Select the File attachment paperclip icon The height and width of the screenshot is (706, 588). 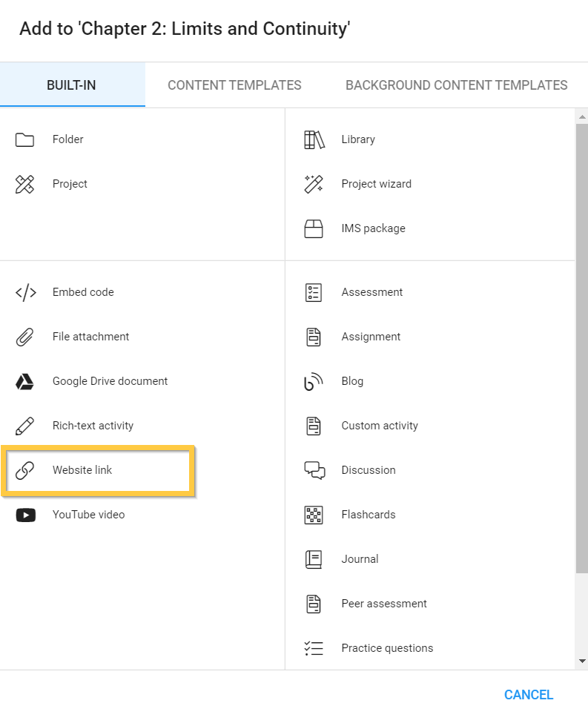coord(24,337)
